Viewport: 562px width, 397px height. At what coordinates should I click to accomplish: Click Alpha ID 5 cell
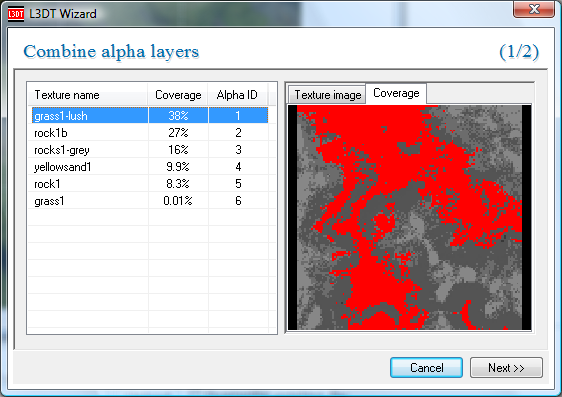click(x=238, y=183)
